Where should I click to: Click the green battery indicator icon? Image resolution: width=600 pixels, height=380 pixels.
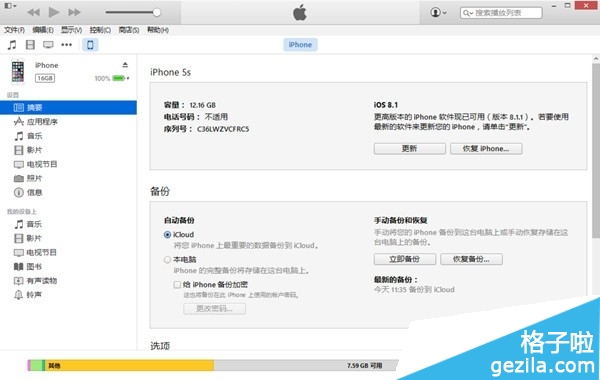[119, 78]
